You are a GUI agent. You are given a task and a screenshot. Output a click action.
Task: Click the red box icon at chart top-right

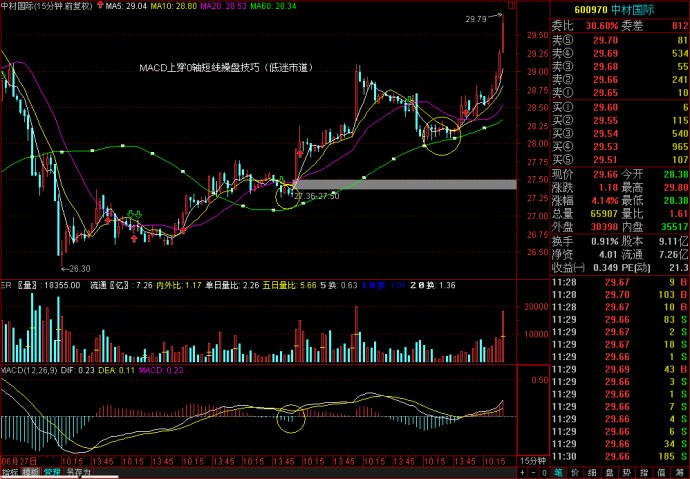pos(511,6)
